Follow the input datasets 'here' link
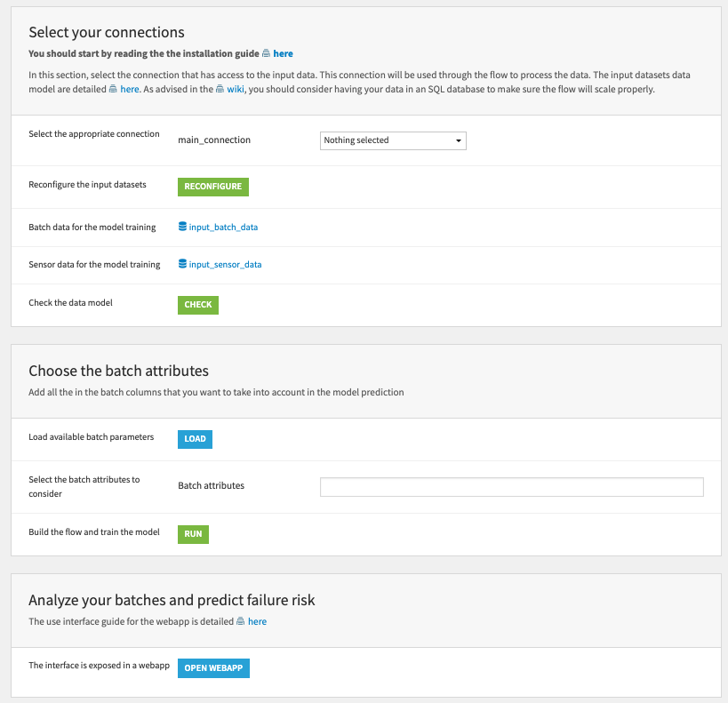 click(130, 88)
